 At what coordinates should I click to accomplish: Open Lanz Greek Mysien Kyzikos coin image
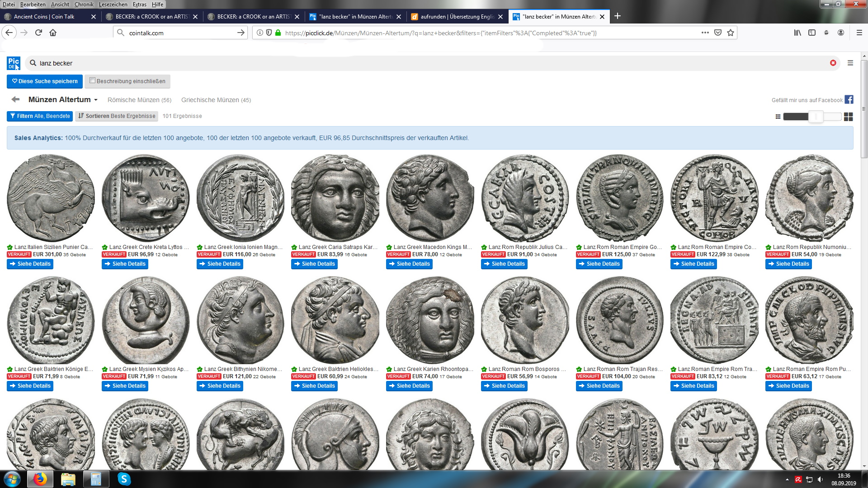146,320
